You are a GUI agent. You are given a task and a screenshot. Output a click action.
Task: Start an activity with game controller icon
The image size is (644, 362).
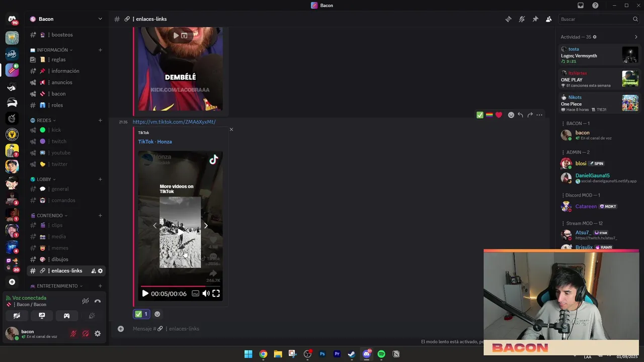(x=66, y=316)
